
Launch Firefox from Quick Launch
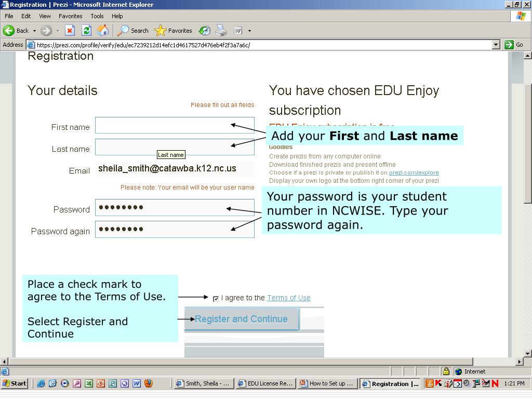tap(149, 383)
